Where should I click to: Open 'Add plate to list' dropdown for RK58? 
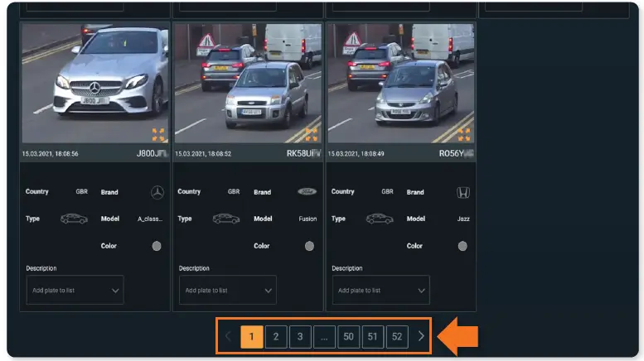pos(228,290)
